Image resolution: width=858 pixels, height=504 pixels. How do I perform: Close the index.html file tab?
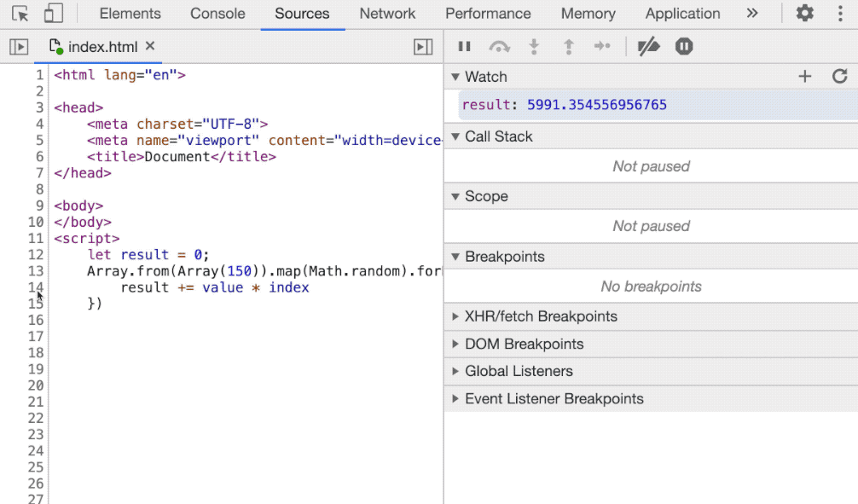click(x=151, y=46)
